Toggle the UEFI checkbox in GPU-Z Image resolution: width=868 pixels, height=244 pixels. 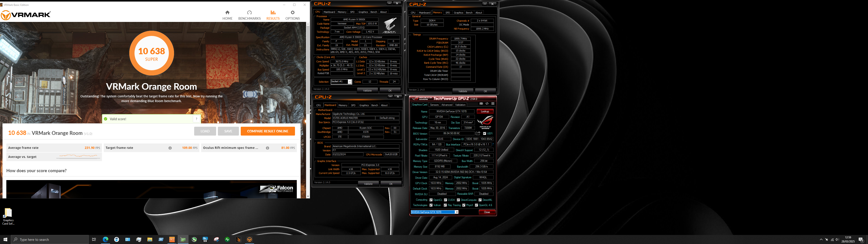[485, 134]
